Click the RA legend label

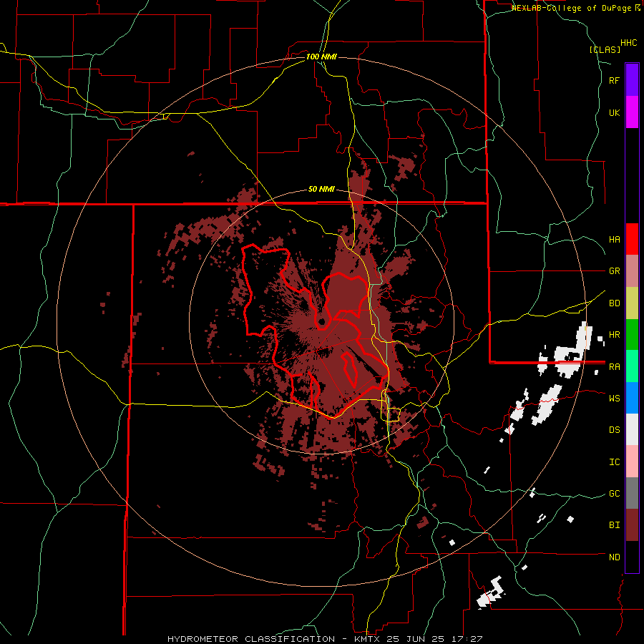614,367
